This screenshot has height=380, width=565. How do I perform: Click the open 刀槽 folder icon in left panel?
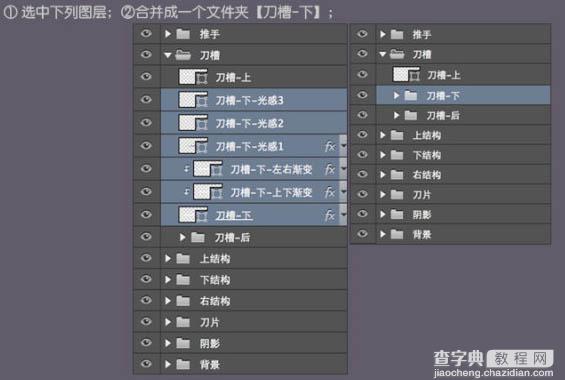coord(183,55)
